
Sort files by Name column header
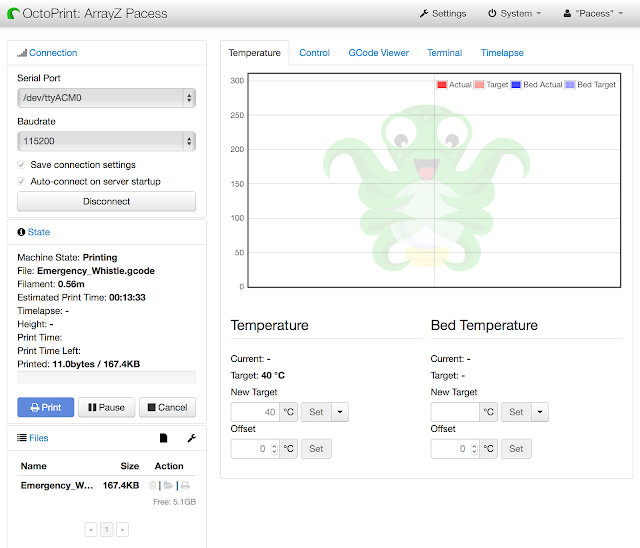pyautogui.click(x=33, y=466)
